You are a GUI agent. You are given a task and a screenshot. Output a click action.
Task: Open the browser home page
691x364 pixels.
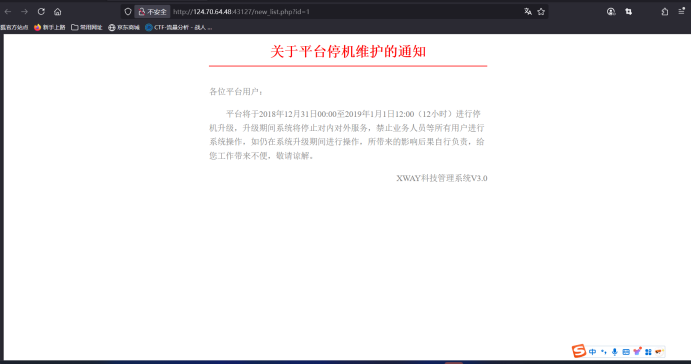click(x=58, y=12)
